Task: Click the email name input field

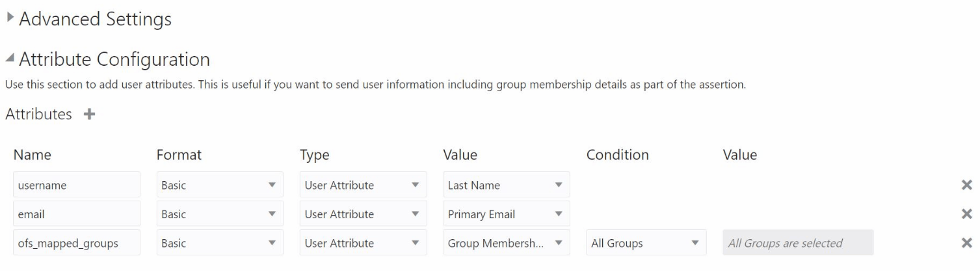Action: click(x=77, y=214)
